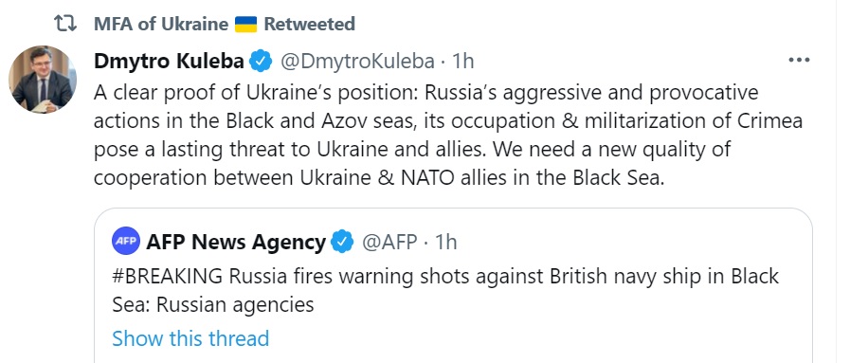
Task: Open the Dmytro Kuleba display name
Action: tap(169, 61)
